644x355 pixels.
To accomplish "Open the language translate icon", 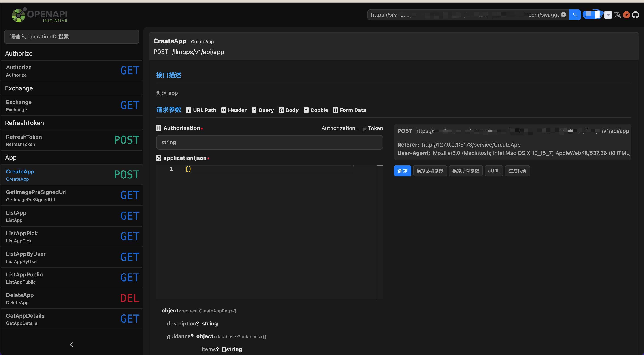I will point(618,15).
